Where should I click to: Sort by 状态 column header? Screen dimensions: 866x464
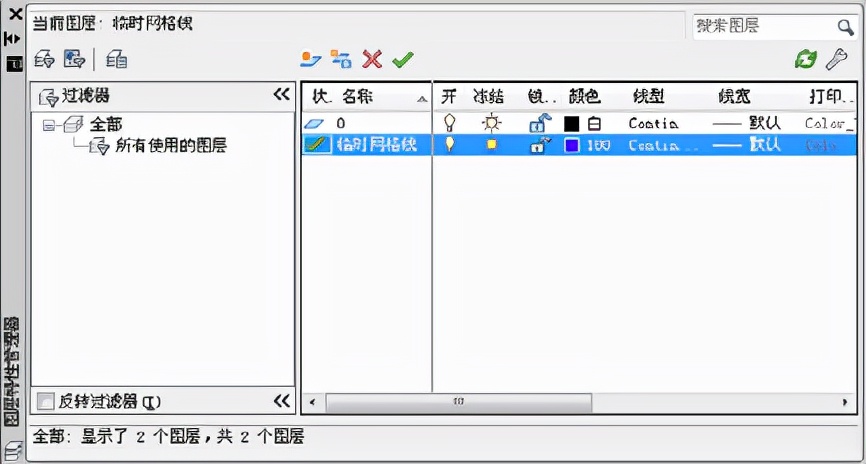click(321, 97)
